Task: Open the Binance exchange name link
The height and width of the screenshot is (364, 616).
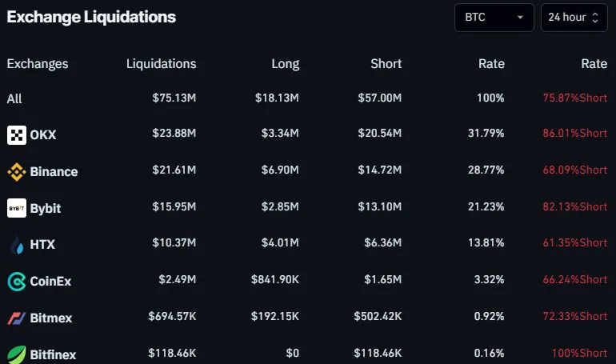Action: click(x=54, y=171)
